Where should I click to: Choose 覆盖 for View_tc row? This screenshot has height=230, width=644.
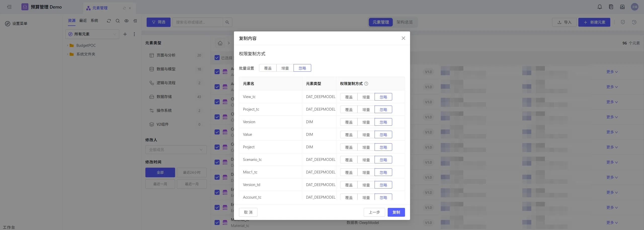349,97
